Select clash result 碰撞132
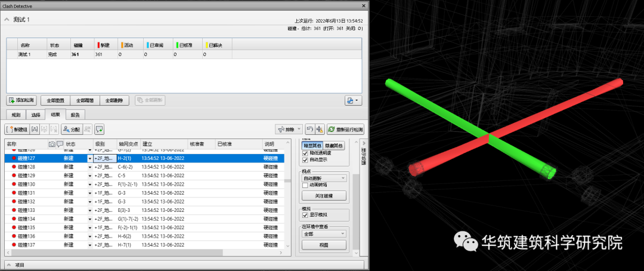The width and height of the screenshot is (644, 271). coord(144,202)
